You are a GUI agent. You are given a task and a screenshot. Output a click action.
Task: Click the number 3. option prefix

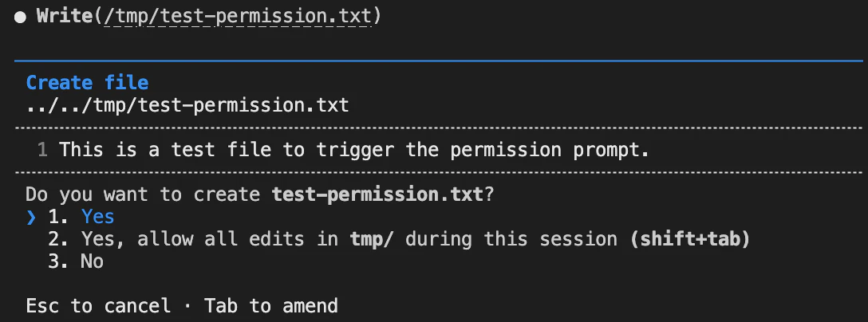coord(58,261)
